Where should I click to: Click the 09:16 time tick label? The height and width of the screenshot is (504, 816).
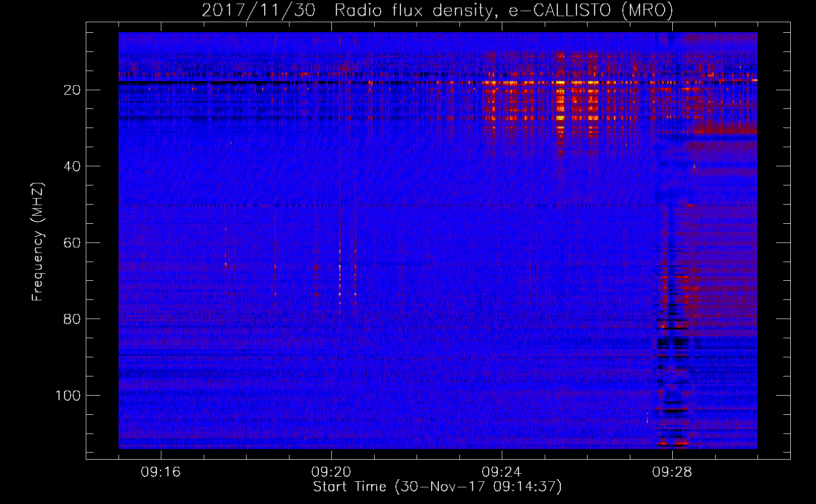coord(161,472)
